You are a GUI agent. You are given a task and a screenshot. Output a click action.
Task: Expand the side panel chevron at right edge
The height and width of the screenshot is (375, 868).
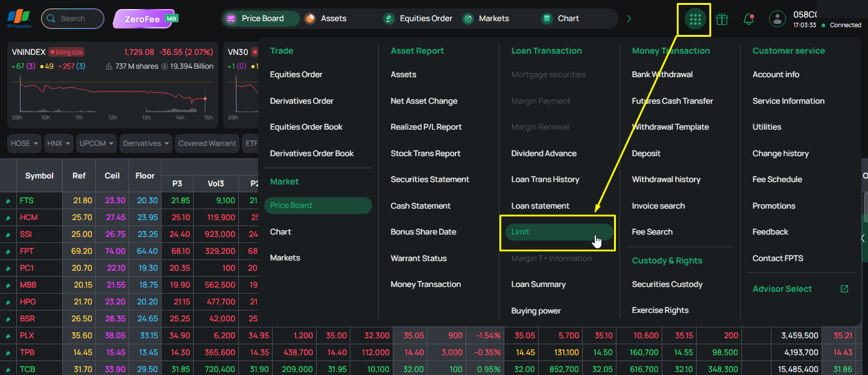(x=863, y=238)
